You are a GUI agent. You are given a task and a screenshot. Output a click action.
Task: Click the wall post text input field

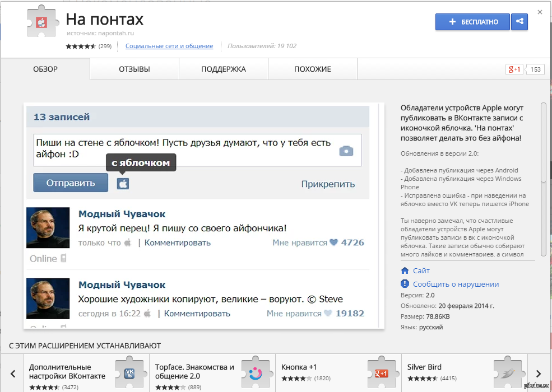pyautogui.click(x=197, y=150)
